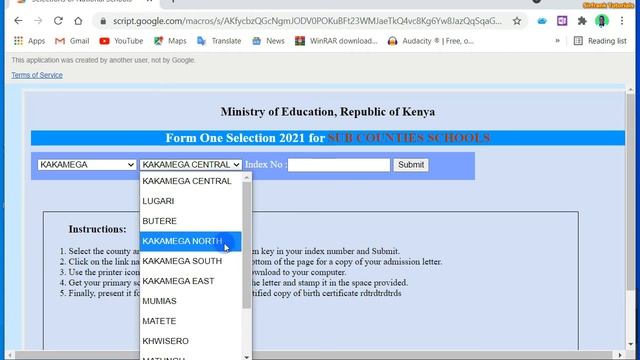Select KAKAMEGA EAST from the list
Viewport: 640px width, 360px height.
point(191,281)
